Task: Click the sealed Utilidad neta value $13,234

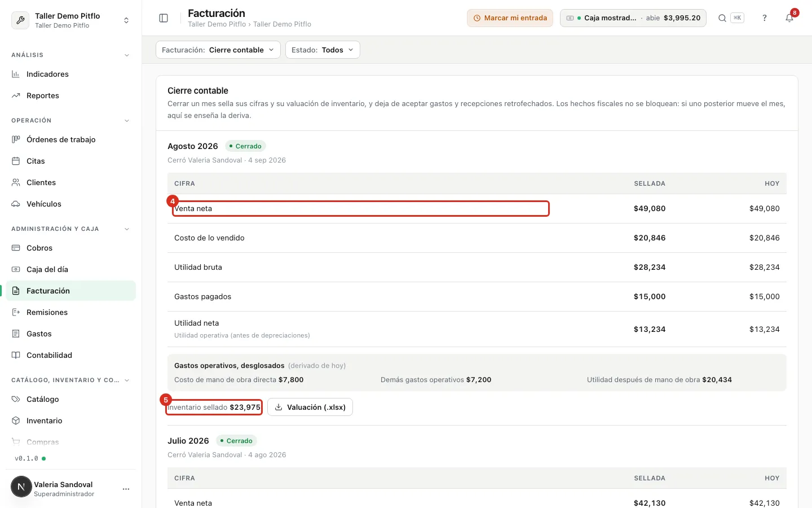Action: [x=650, y=329]
